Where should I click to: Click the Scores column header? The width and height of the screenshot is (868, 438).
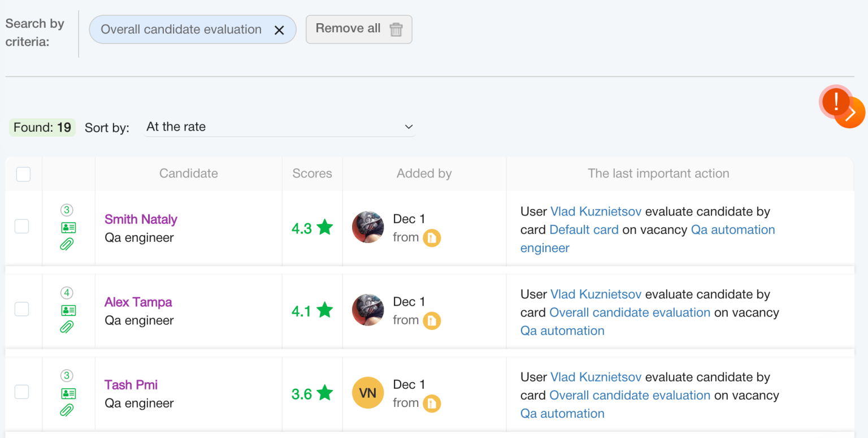coord(312,174)
